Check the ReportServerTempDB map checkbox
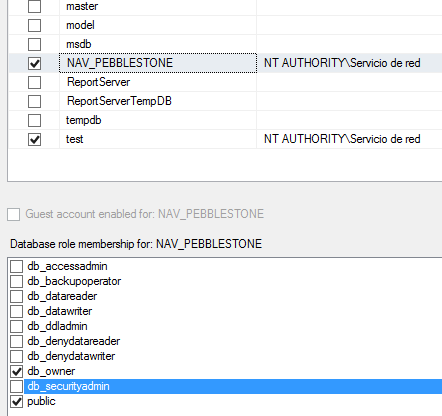 pos(34,101)
